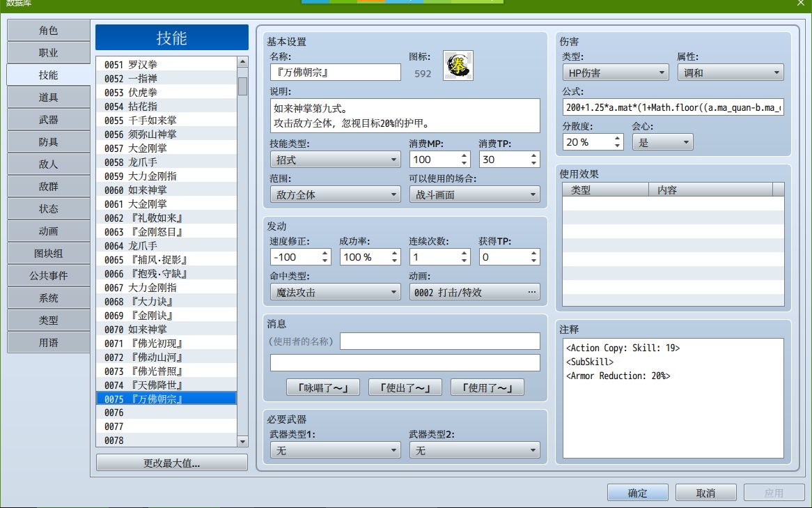The height and width of the screenshot is (508, 812).
Task: Insert the 「使出了～」 message template
Action: 405,387
